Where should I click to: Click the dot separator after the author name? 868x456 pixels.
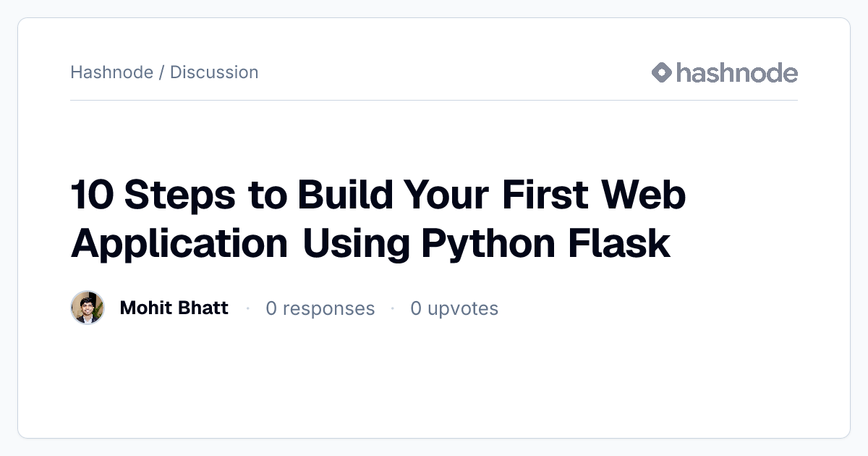(x=247, y=308)
